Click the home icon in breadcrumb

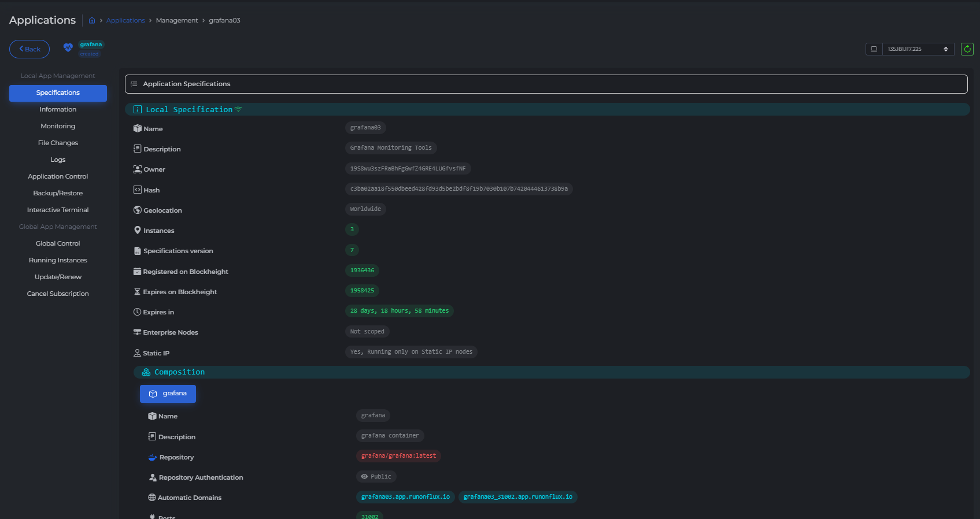[92, 20]
